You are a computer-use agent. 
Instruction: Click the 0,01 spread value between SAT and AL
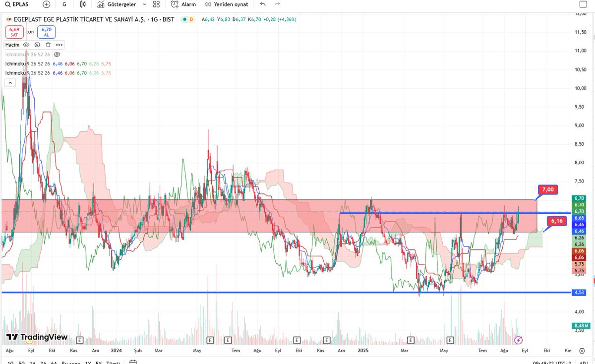click(x=30, y=32)
